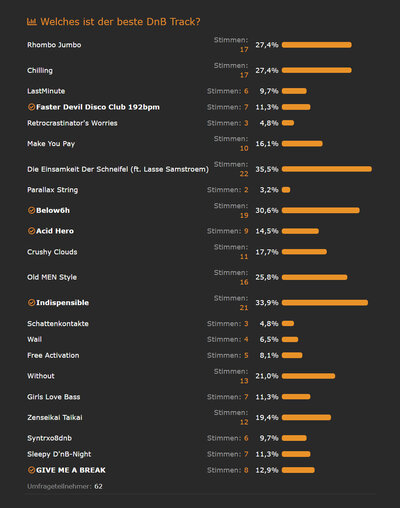
Task: Click the poll title Welches ist der beste DnB Track
Action: pyautogui.click(x=120, y=22)
